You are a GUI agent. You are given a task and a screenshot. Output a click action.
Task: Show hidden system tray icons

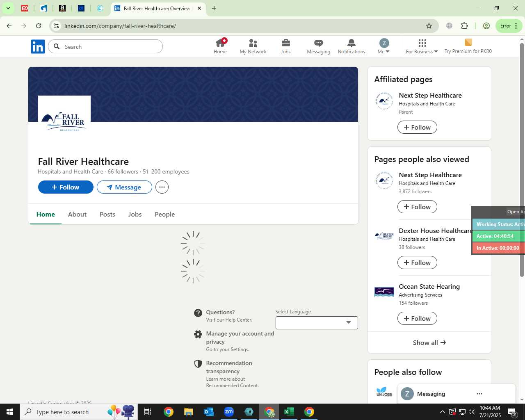click(442, 412)
